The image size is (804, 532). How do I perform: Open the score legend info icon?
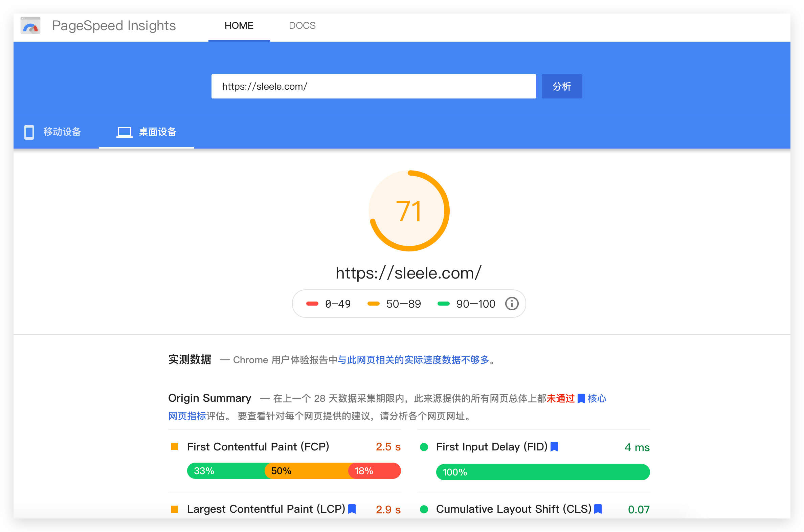click(512, 304)
